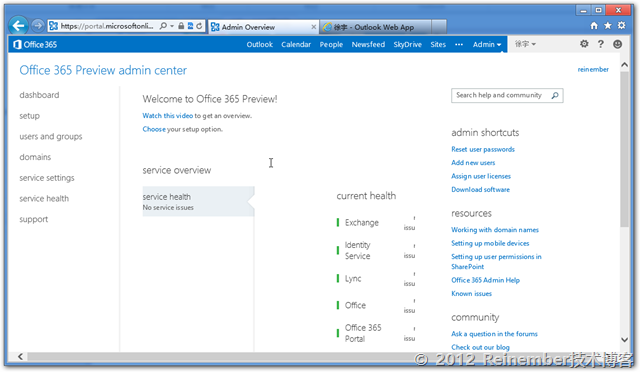Open service health in left navigation
The width and height of the screenshot is (640, 372).
tap(44, 199)
